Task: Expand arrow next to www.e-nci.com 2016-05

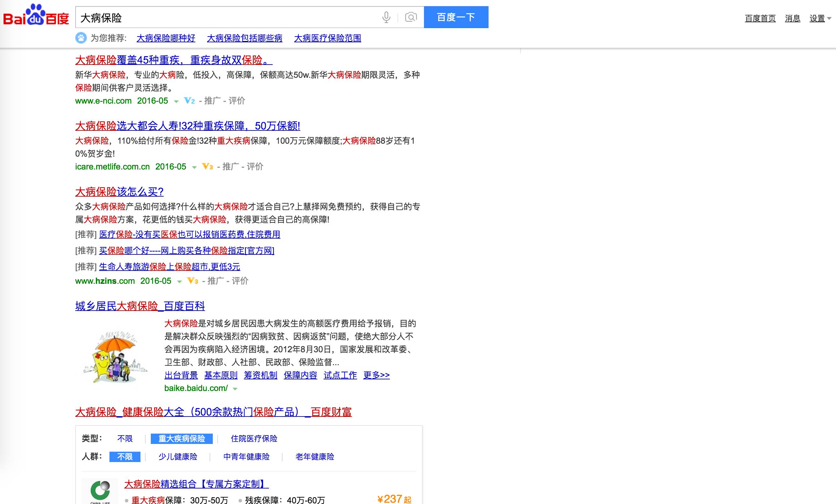Action: [x=176, y=101]
